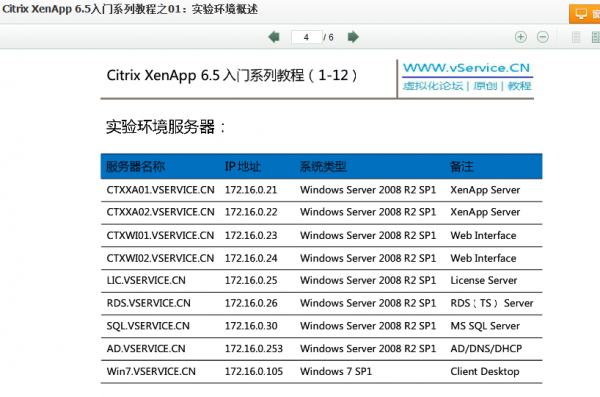
Task: Click IP address 172.16.0.25
Action: [x=251, y=280]
